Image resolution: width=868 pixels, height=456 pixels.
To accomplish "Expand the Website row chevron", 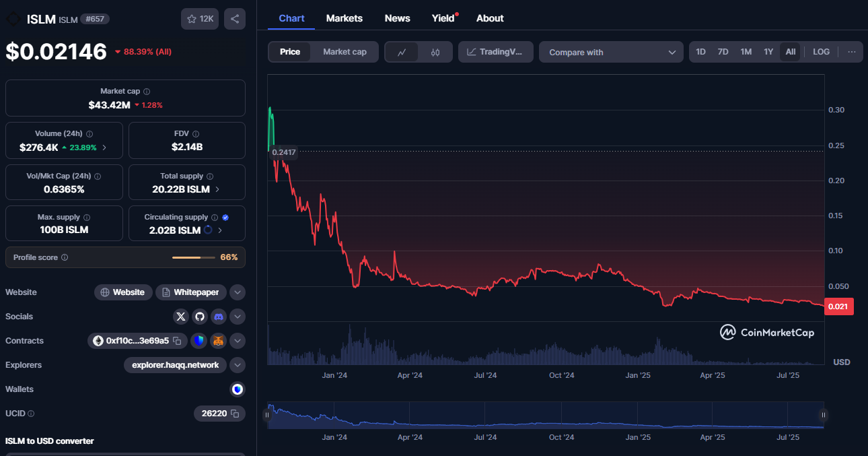I will click(238, 292).
